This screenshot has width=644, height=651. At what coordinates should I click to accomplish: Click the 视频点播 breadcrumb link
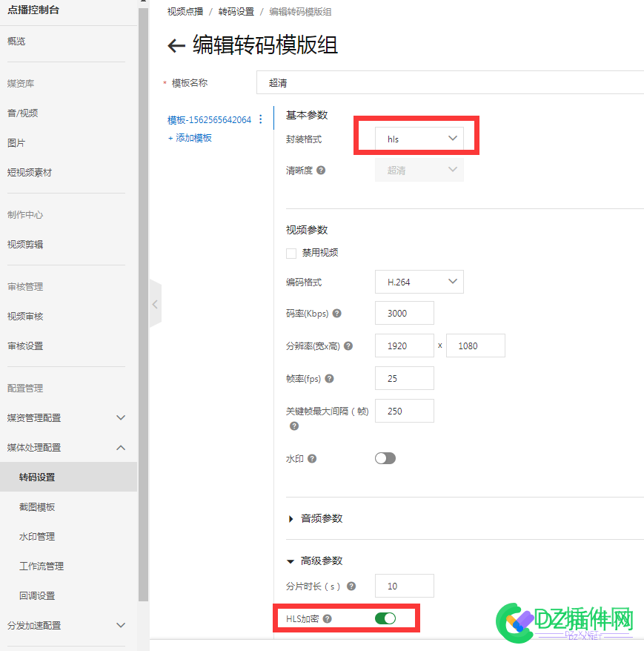[x=185, y=12]
